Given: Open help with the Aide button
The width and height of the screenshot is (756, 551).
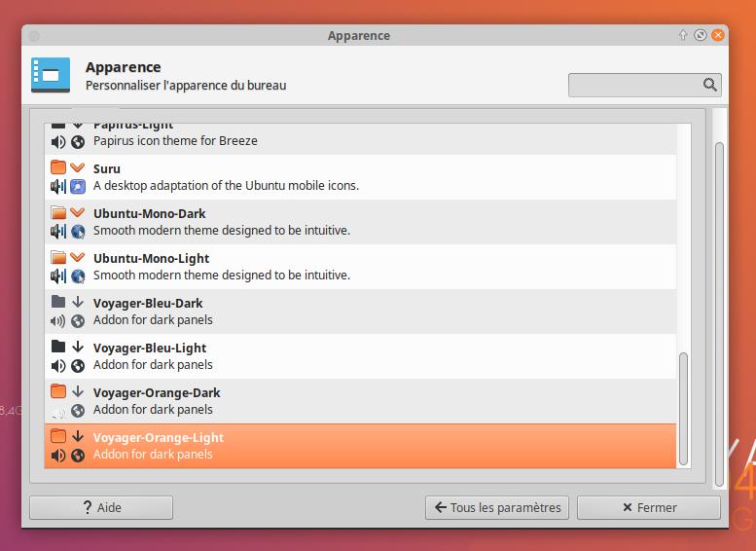Looking at the screenshot, I should click(x=101, y=507).
